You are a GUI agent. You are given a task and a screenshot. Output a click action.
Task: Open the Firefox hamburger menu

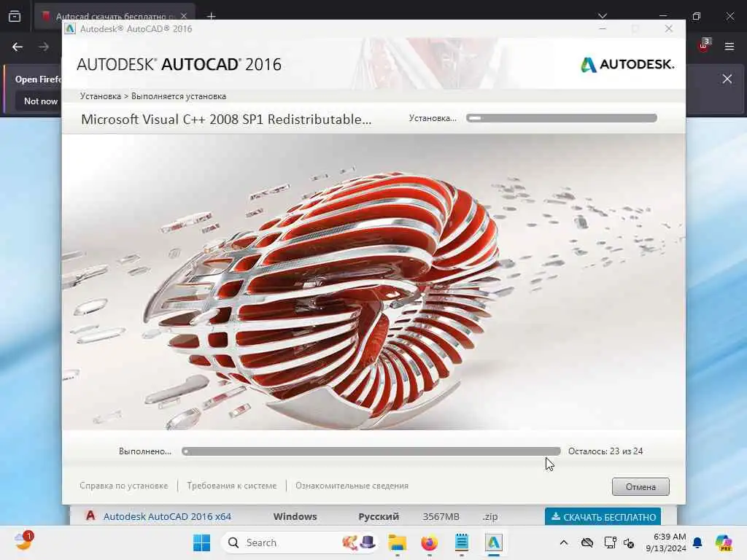(x=729, y=47)
